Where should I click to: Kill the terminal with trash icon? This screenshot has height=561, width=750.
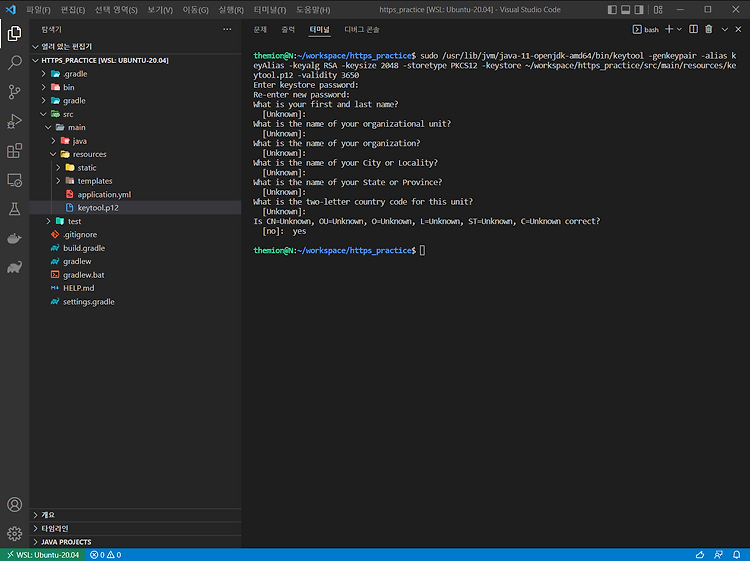(709, 30)
